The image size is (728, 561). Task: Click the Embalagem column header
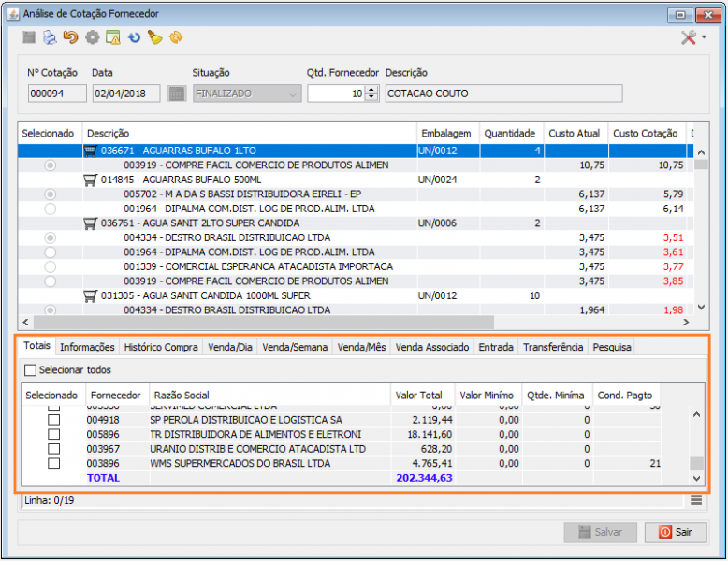[x=448, y=134]
